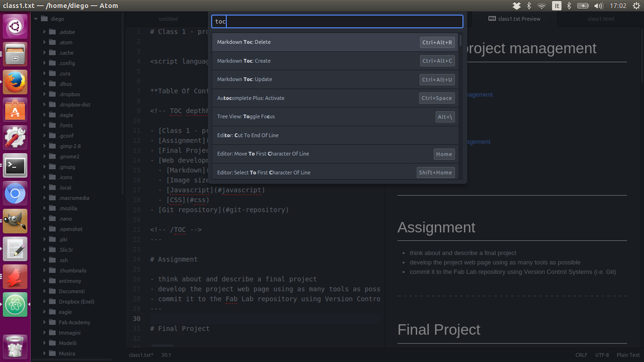
Task: Change Plain Text grammar selector
Action: pos(628,355)
